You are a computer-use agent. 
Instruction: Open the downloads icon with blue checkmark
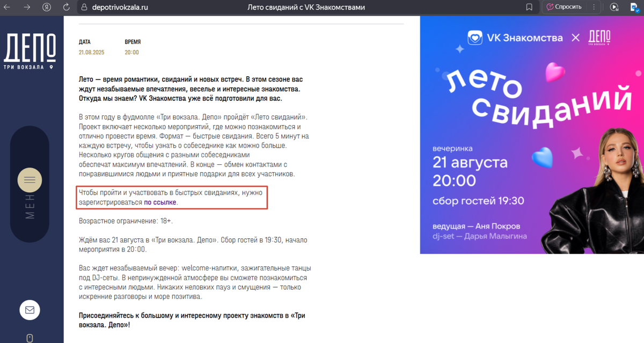634,8
